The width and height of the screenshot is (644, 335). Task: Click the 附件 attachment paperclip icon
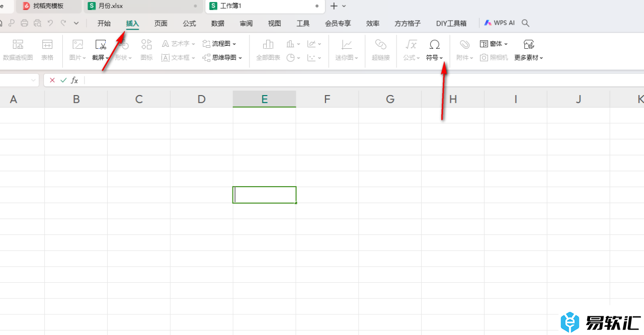pyautogui.click(x=465, y=45)
